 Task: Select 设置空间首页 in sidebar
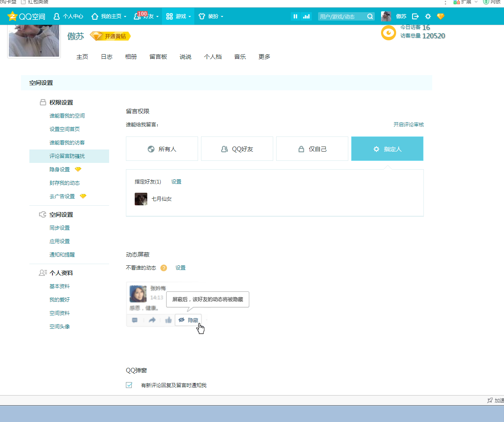point(65,129)
